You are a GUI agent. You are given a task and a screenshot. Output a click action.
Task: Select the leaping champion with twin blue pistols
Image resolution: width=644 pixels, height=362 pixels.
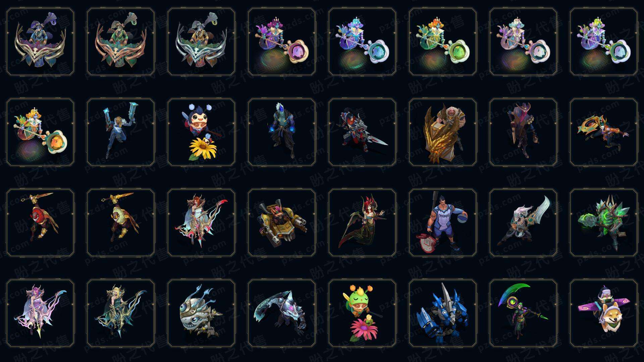pos(121,132)
